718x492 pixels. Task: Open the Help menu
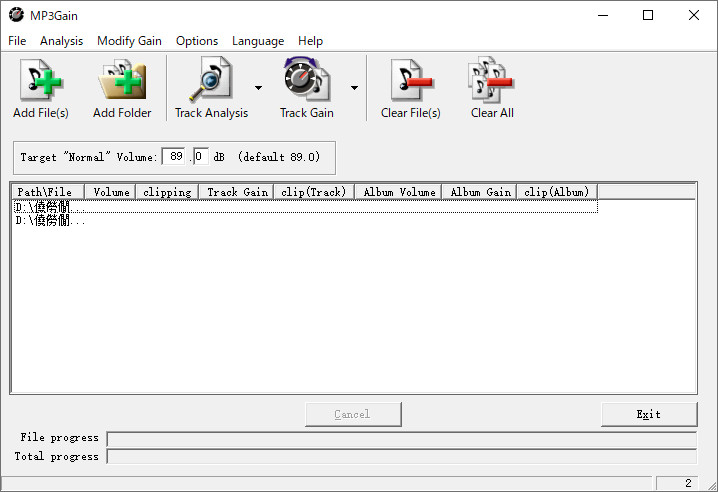point(310,41)
